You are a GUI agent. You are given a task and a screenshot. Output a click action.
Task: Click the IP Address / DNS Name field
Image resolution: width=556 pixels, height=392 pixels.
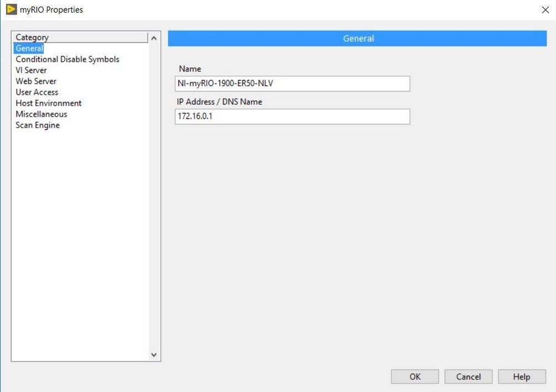[292, 117]
